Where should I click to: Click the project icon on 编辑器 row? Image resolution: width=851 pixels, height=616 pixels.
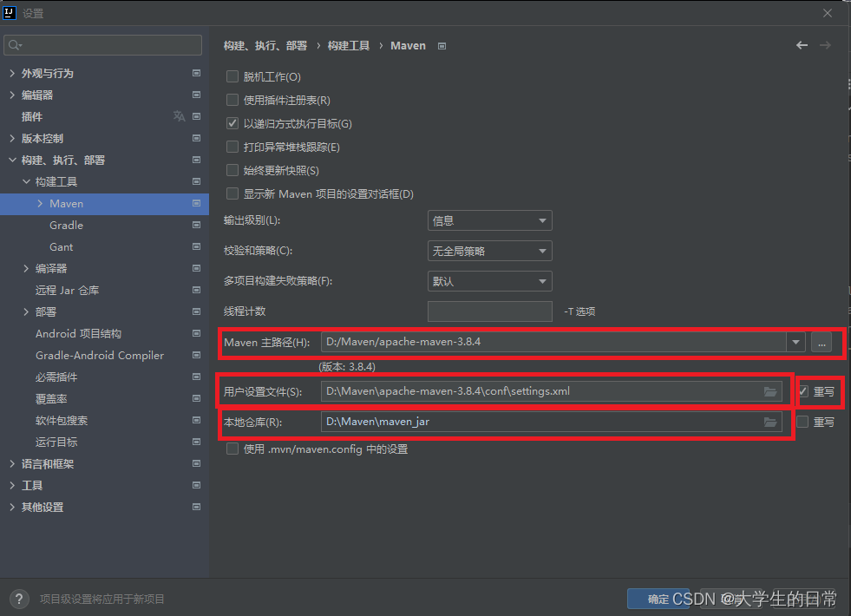click(x=196, y=95)
